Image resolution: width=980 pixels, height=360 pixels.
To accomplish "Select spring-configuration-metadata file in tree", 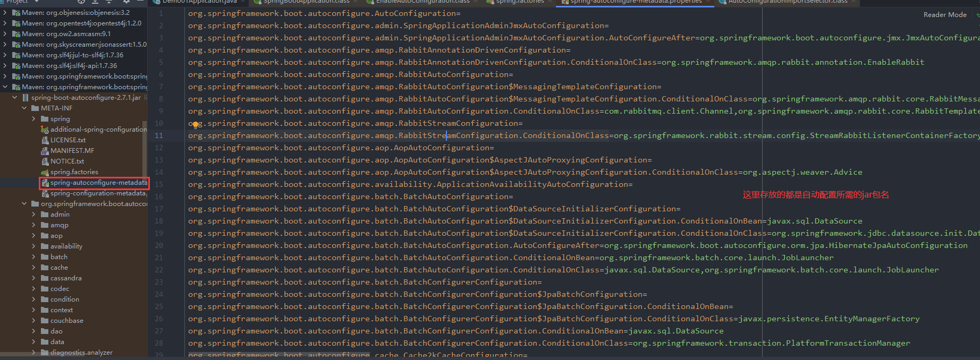I will pyautogui.click(x=98, y=193).
